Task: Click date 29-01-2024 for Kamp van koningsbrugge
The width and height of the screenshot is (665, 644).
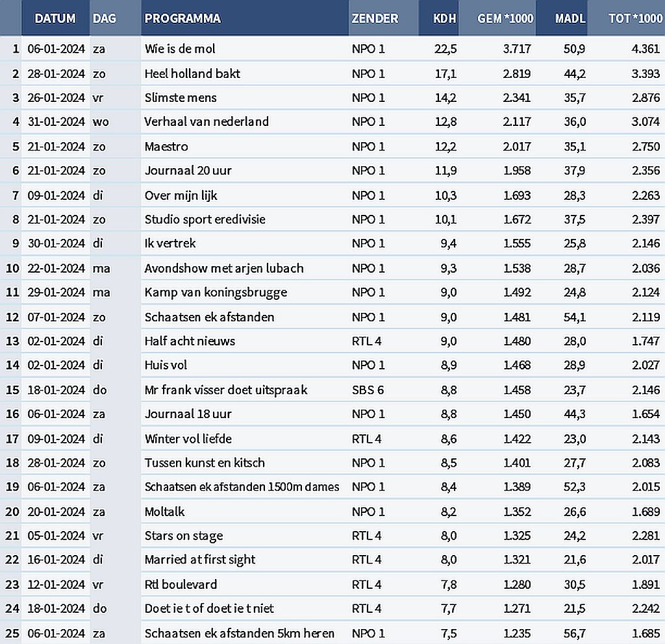Action: click(56, 292)
